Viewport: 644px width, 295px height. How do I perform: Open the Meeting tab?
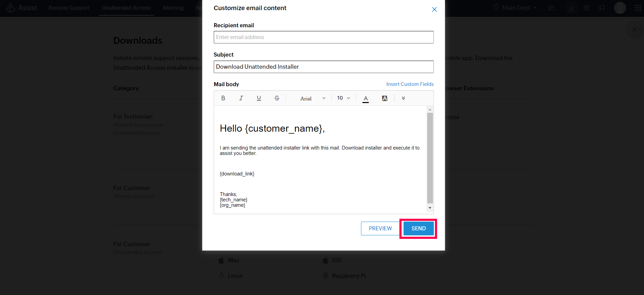[x=173, y=8]
